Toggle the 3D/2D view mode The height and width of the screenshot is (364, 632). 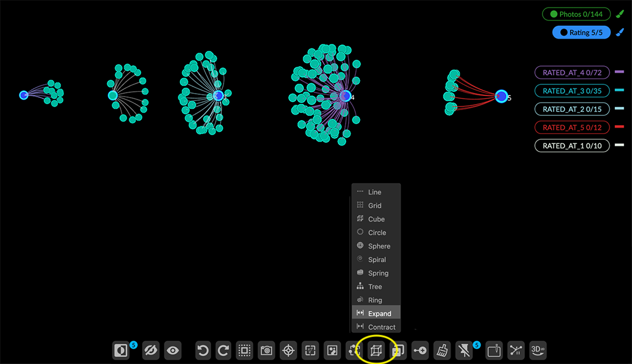[x=538, y=350]
